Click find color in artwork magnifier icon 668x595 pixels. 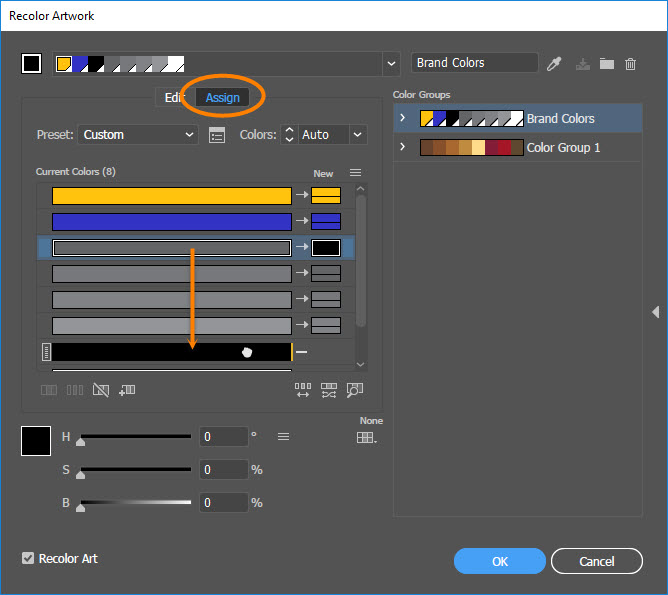click(355, 390)
